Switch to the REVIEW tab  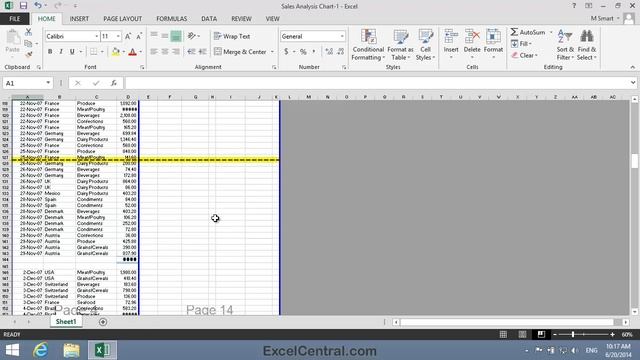pyautogui.click(x=241, y=19)
